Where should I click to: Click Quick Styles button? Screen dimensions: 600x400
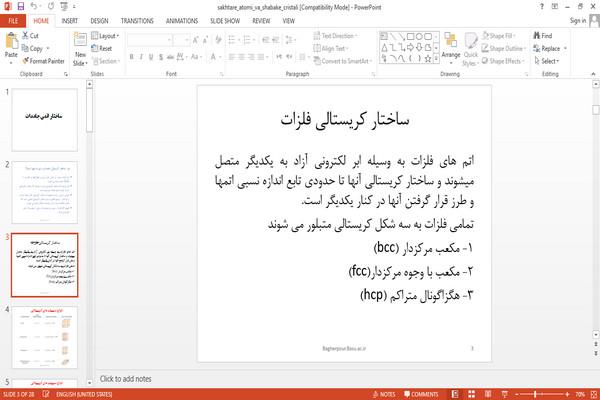pyautogui.click(x=471, y=50)
